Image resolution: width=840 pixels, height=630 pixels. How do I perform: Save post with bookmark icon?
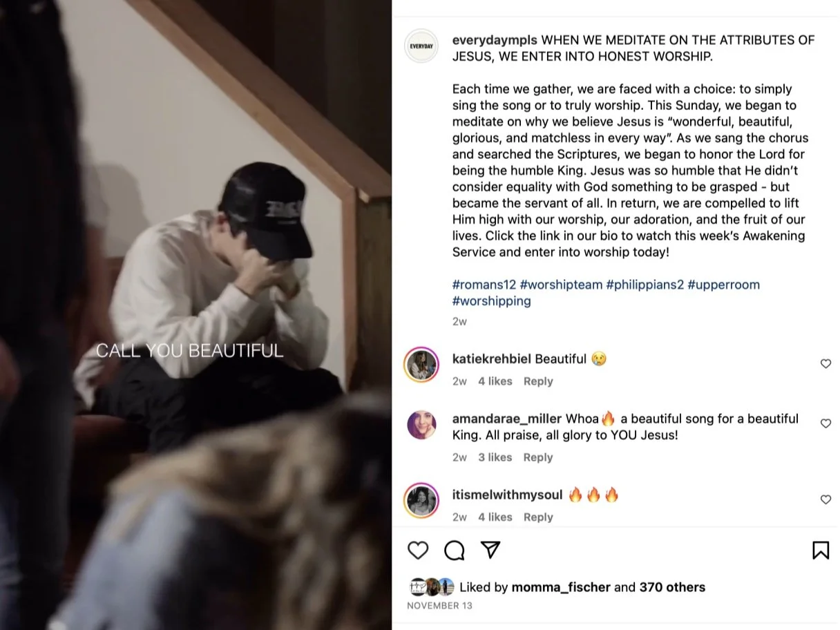pyautogui.click(x=821, y=550)
